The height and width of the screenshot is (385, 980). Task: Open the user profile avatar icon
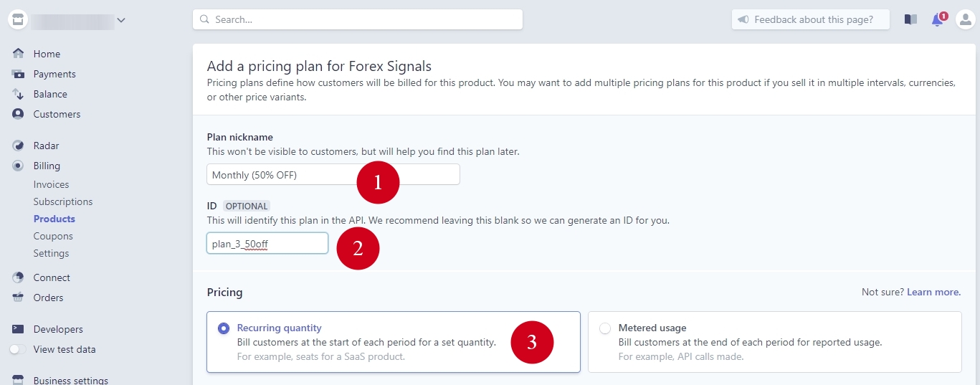[x=965, y=19]
